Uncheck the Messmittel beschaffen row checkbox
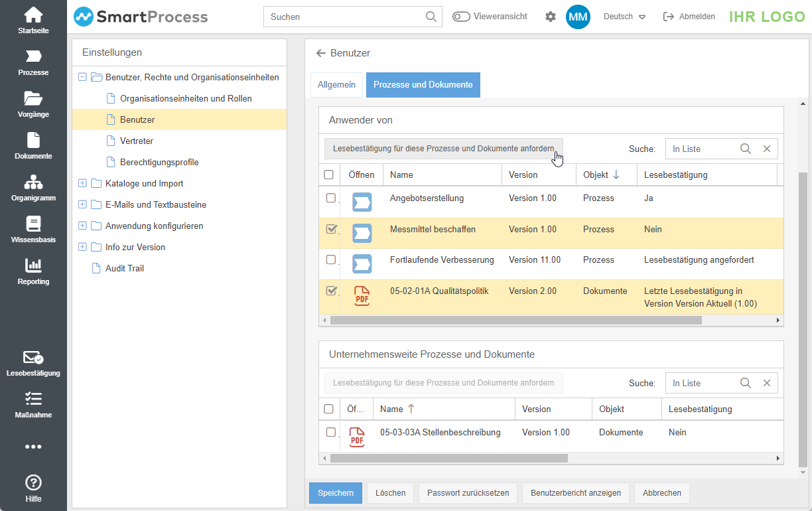This screenshot has height=511, width=812. click(x=331, y=230)
